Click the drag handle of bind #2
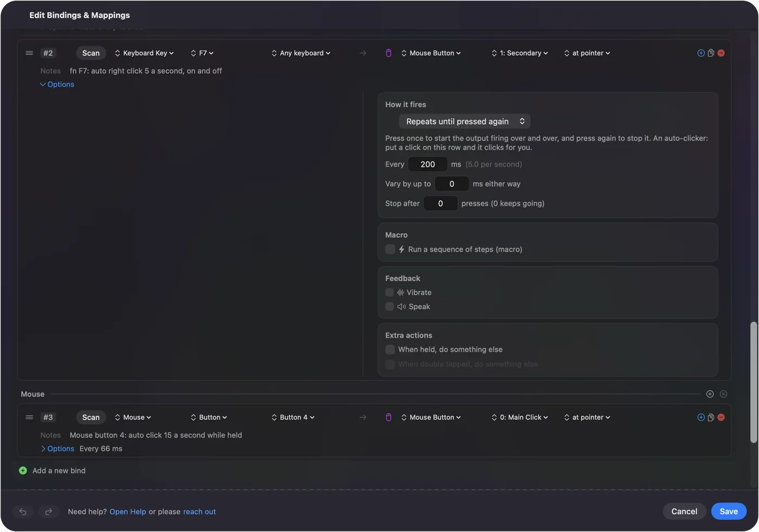Image resolution: width=759 pixels, height=532 pixels. point(29,53)
